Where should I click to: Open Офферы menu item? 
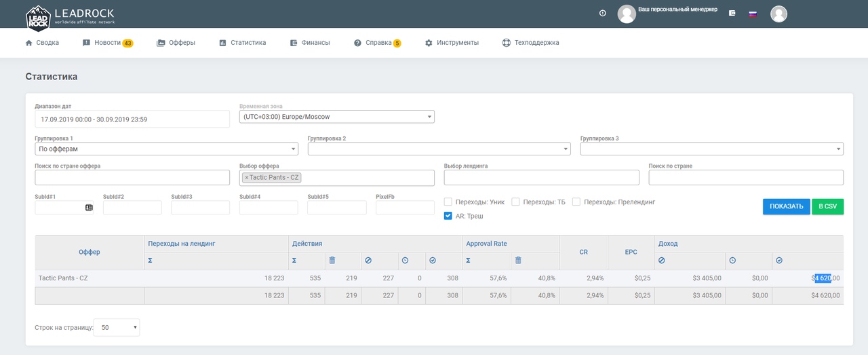[176, 43]
